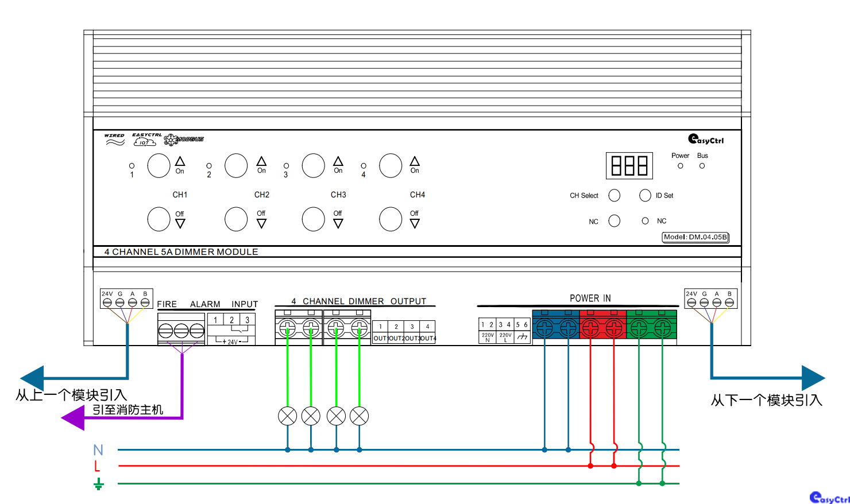Click the three-digit segment display
Screen dimensions: 850x504
point(629,166)
